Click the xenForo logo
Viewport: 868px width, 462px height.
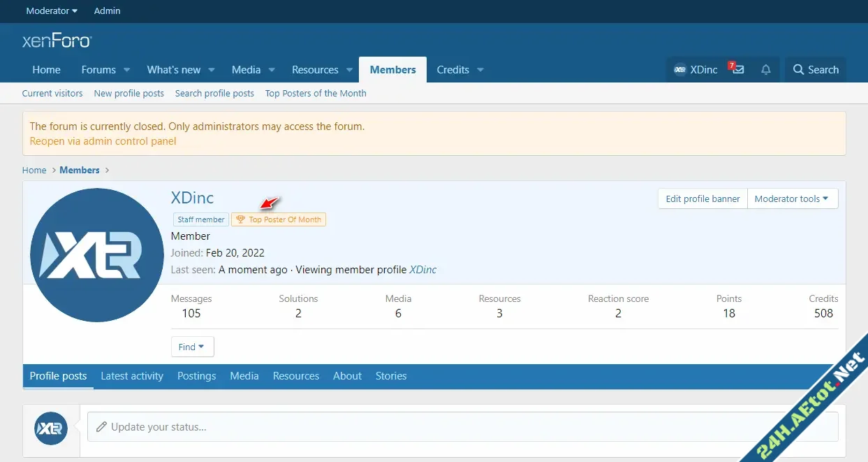coord(57,41)
